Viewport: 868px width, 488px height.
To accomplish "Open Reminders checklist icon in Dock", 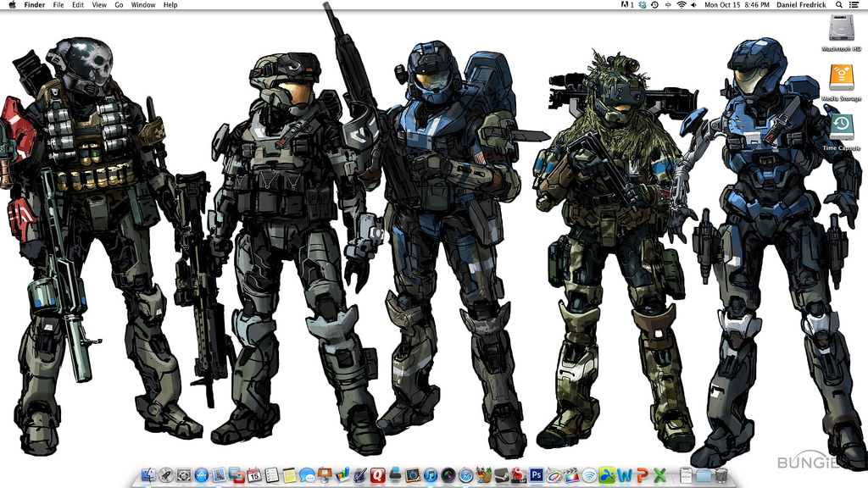I will click(272, 474).
